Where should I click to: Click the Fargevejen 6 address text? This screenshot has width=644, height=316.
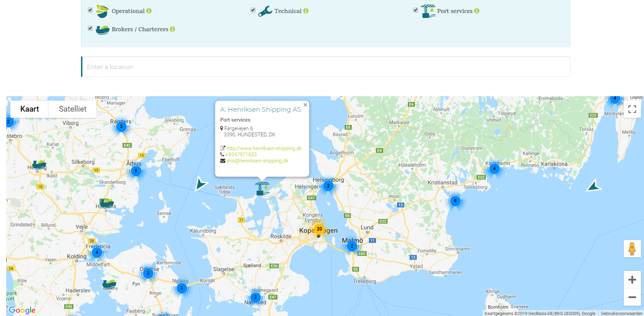(x=239, y=128)
